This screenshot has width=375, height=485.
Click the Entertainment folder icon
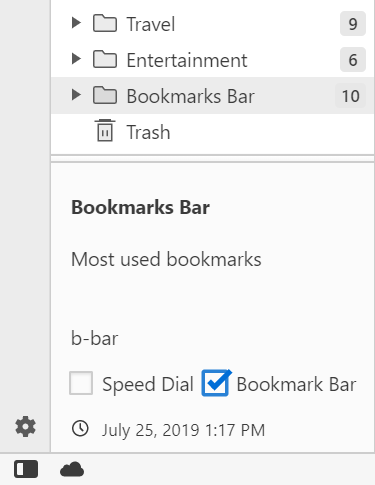click(105, 60)
